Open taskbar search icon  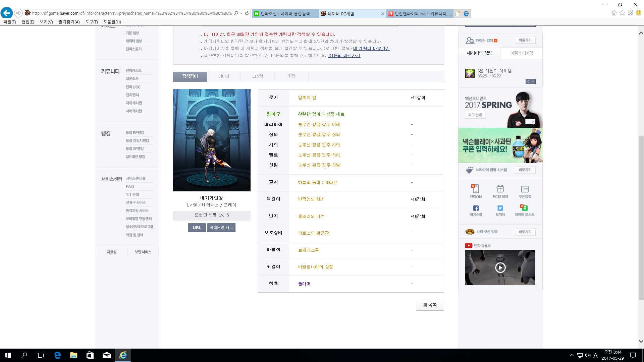[24, 355]
